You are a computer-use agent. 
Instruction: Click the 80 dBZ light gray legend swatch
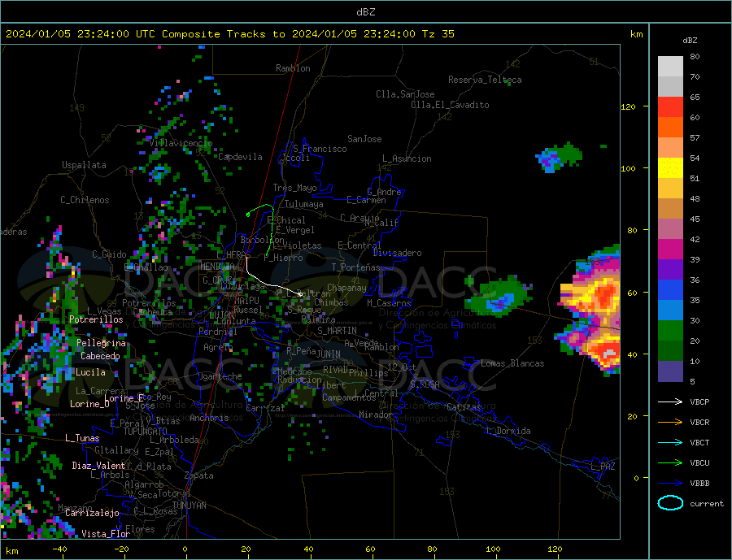click(670, 67)
